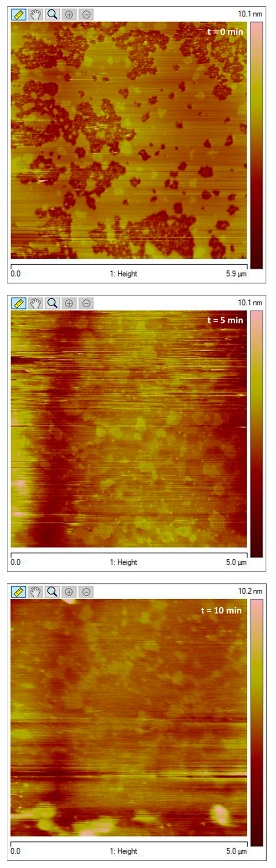
Task: Hit the minus zoom-out icon above t = 10 min image
Action: pos(86,592)
